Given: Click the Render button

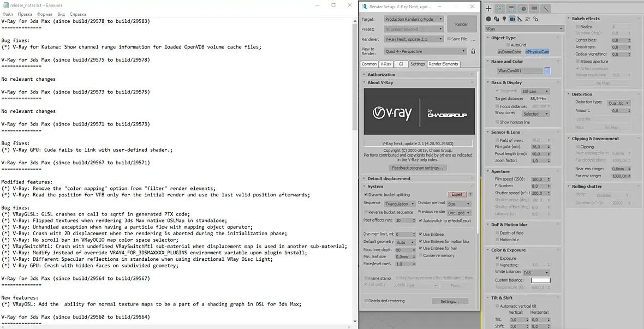Looking at the screenshot, I should 462,24.
